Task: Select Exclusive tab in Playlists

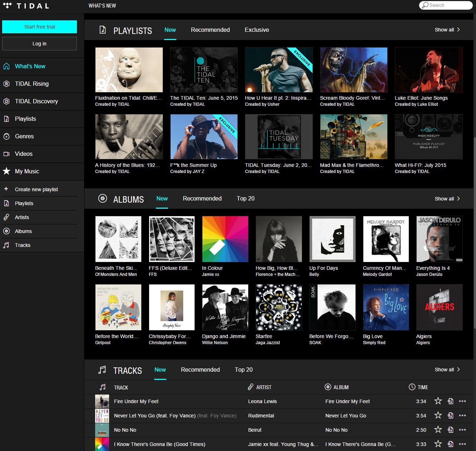Action: pos(257,30)
